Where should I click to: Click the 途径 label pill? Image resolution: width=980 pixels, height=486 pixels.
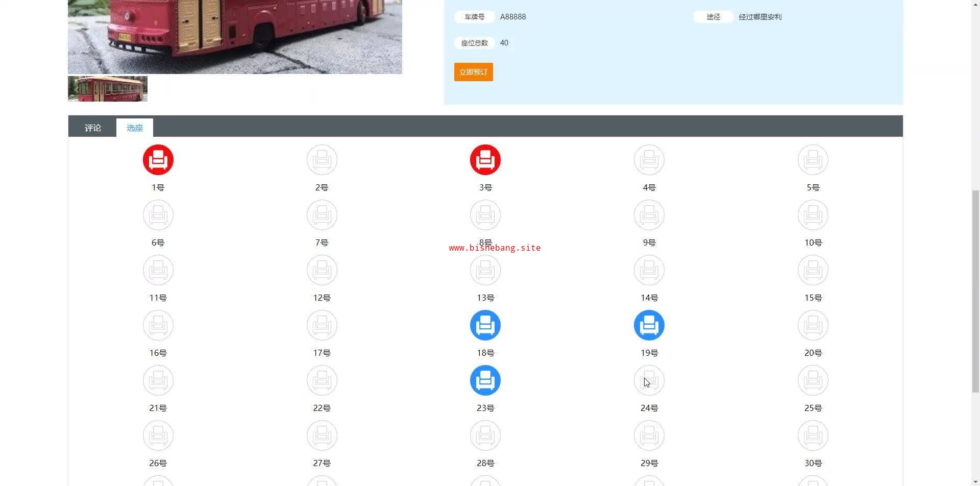pos(714,17)
